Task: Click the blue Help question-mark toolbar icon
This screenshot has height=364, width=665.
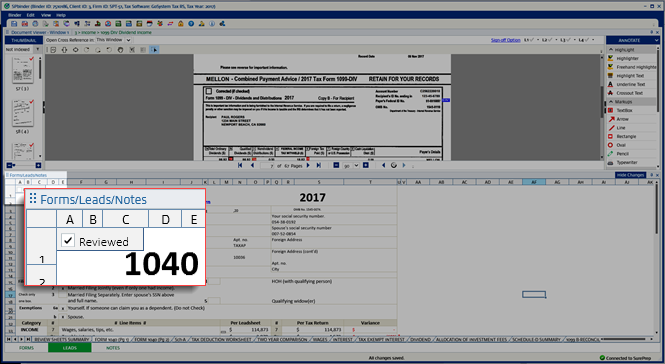Action: [191, 24]
